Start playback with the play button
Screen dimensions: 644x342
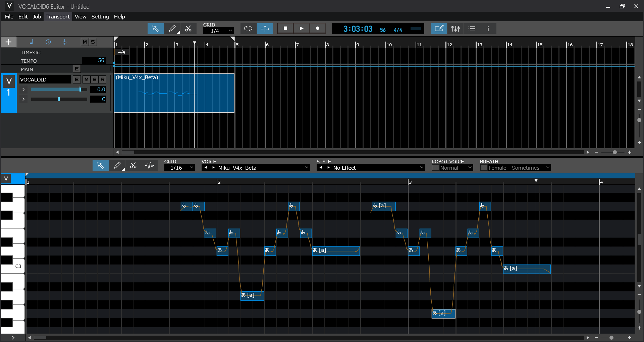tap(302, 28)
